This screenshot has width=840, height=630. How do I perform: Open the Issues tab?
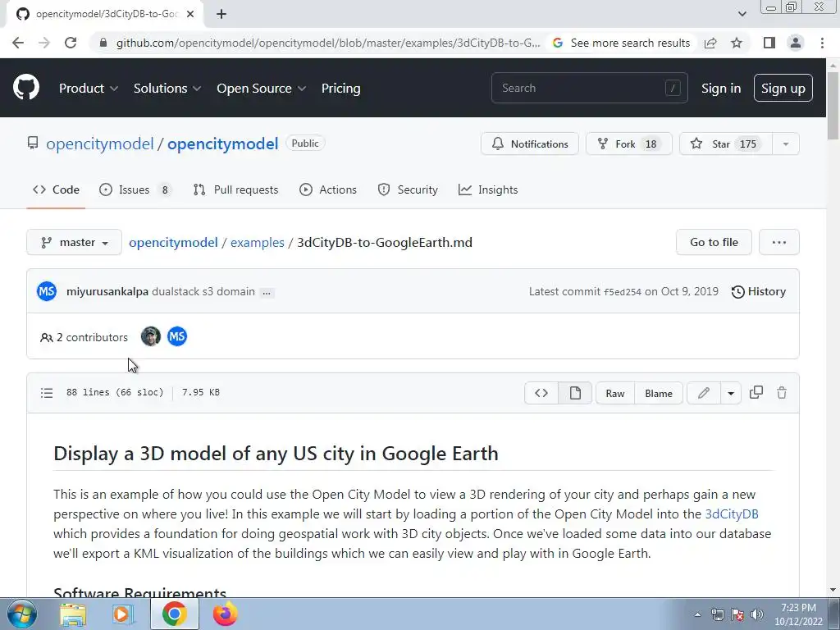pyautogui.click(x=135, y=189)
